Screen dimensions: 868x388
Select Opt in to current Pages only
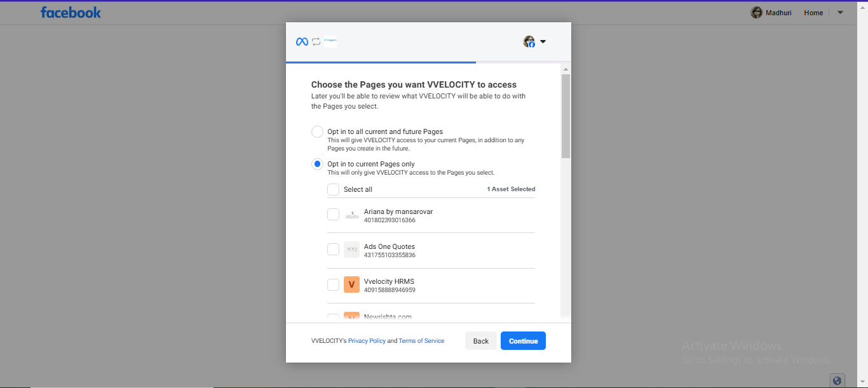pyautogui.click(x=317, y=164)
